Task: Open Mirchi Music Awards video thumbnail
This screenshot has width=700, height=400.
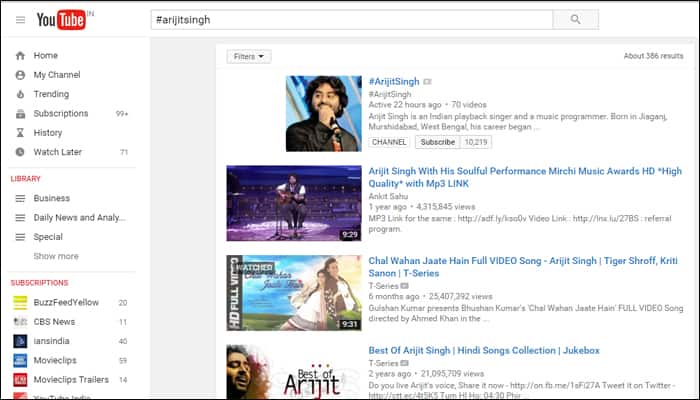Action: [294, 203]
